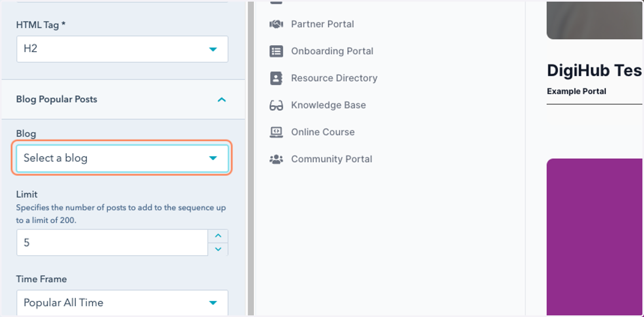This screenshot has height=317, width=644.
Task: Open the Knowledge Base link
Action: (x=328, y=105)
